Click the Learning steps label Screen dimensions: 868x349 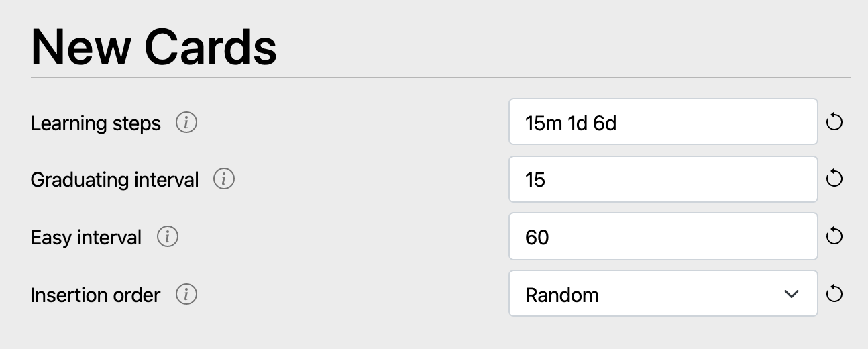point(96,123)
